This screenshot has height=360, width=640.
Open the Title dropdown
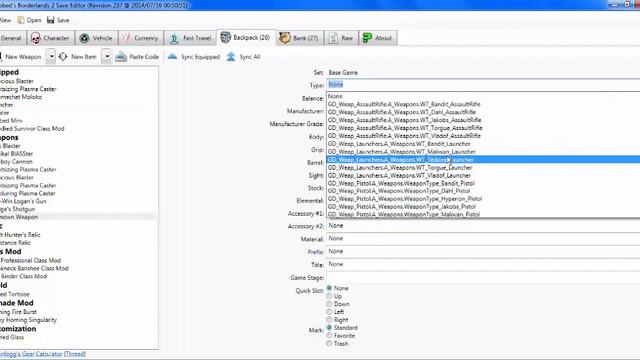pyautogui.click(x=483, y=264)
